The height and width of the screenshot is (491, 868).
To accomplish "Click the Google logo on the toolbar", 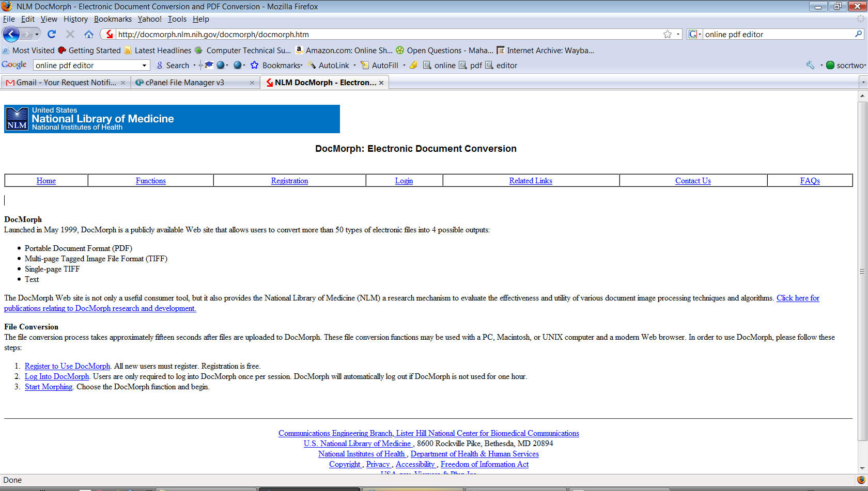I will 14,65.
